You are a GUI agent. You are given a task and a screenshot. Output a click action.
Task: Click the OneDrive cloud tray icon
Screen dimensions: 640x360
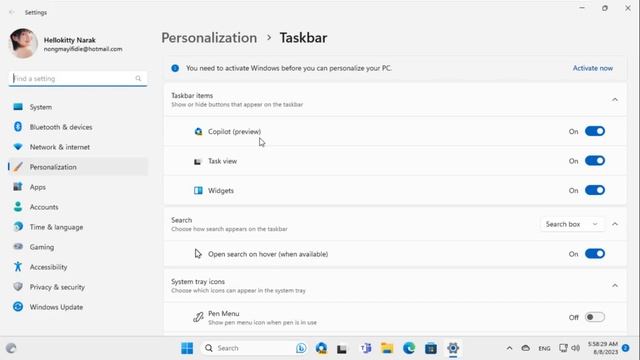point(526,348)
